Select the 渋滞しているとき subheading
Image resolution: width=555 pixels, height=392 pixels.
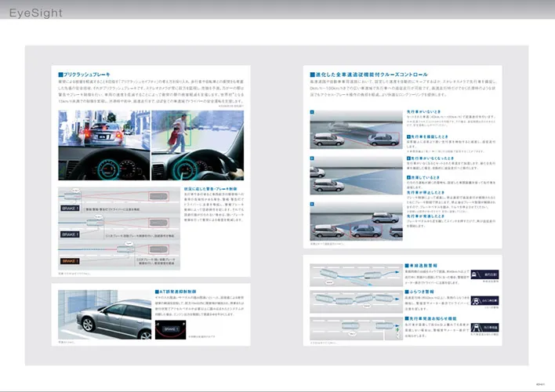(x=425, y=177)
